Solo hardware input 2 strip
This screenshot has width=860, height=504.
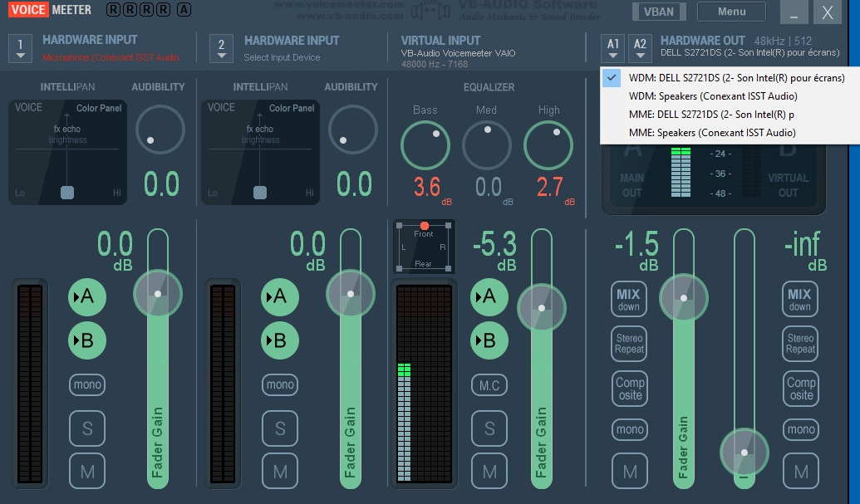pos(280,428)
